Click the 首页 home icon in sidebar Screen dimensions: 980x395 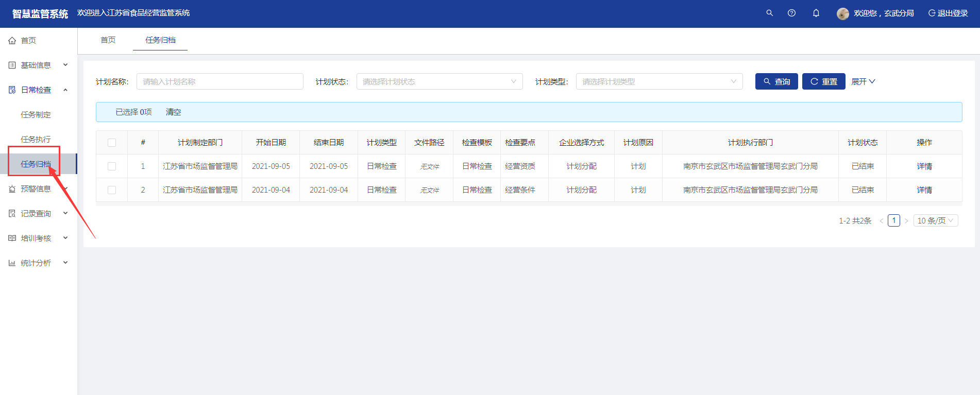12,41
